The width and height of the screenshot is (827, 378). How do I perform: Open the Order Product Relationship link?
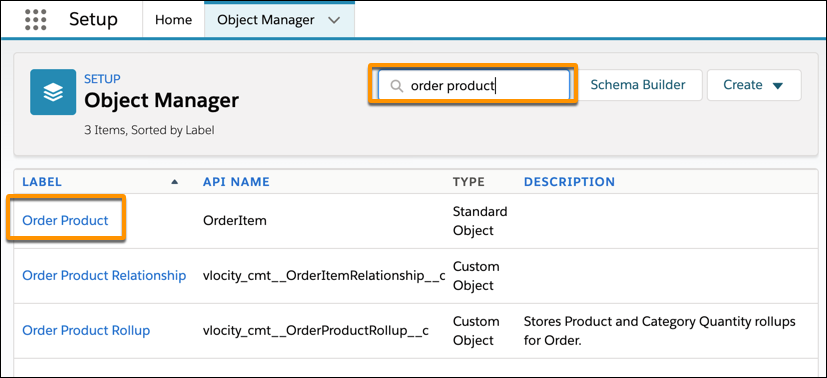tap(104, 275)
